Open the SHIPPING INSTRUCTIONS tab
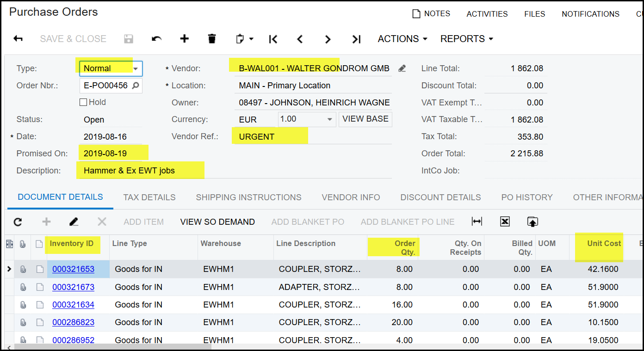 (248, 197)
